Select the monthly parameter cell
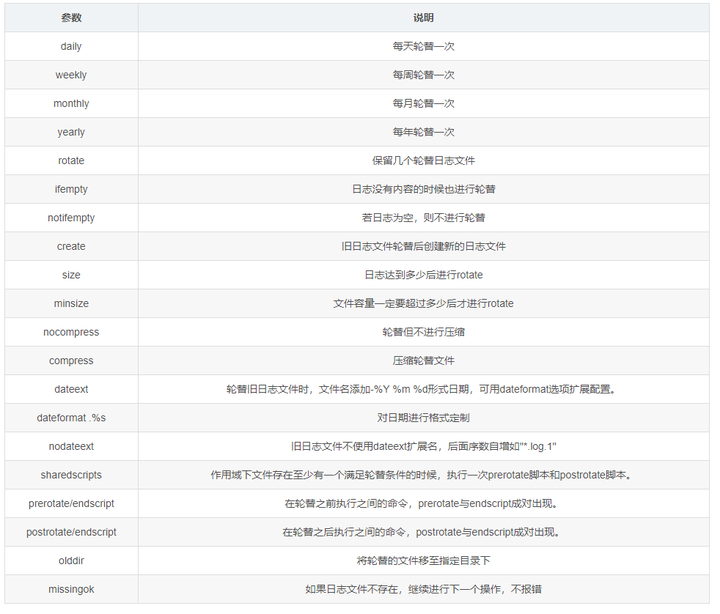 pyautogui.click(x=71, y=103)
